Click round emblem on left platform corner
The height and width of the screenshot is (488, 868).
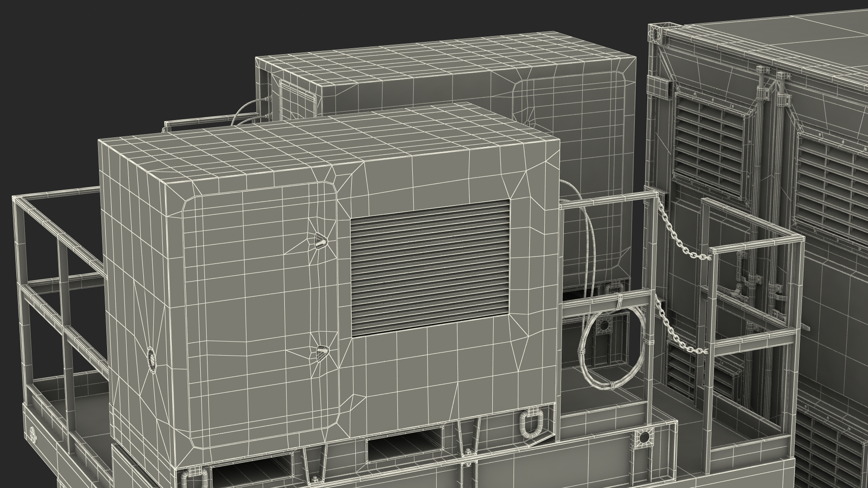tap(33, 435)
